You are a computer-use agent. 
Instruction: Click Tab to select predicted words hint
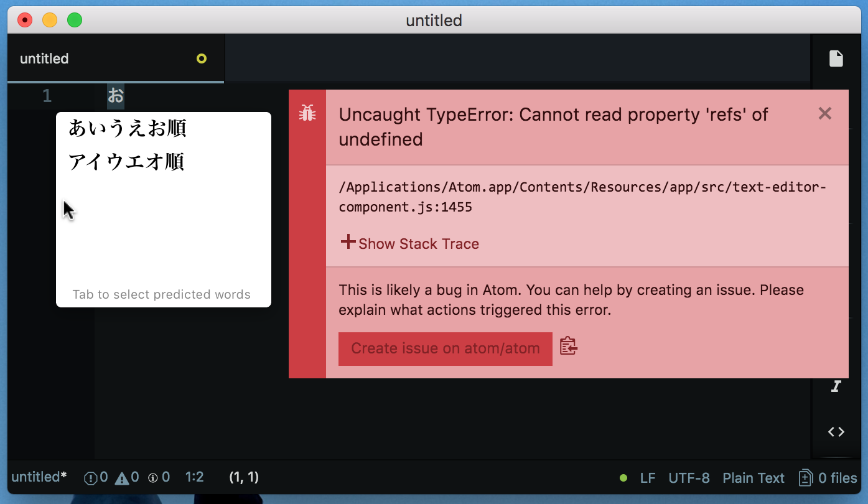tap(161, 294)
